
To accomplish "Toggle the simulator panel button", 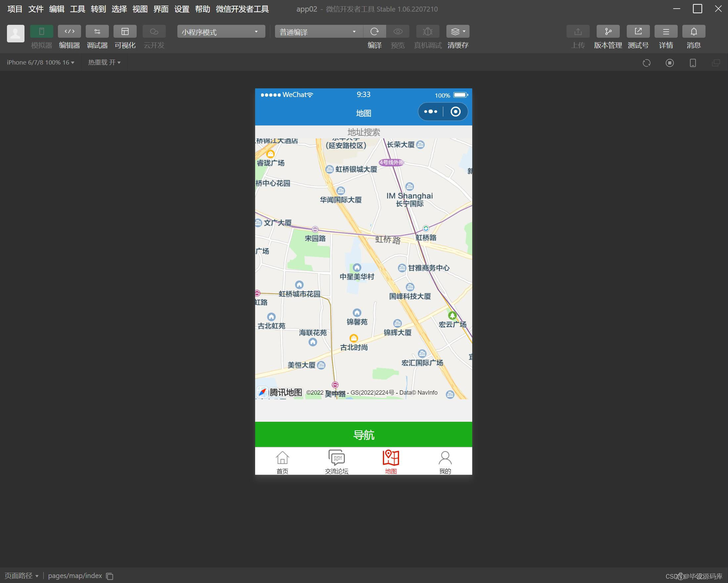I will [42, 31].
